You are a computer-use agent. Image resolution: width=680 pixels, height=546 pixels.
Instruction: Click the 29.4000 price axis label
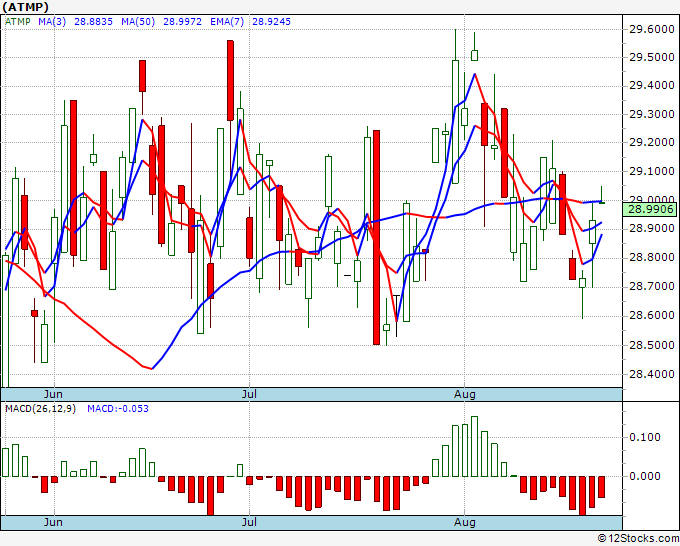[651, 85]
